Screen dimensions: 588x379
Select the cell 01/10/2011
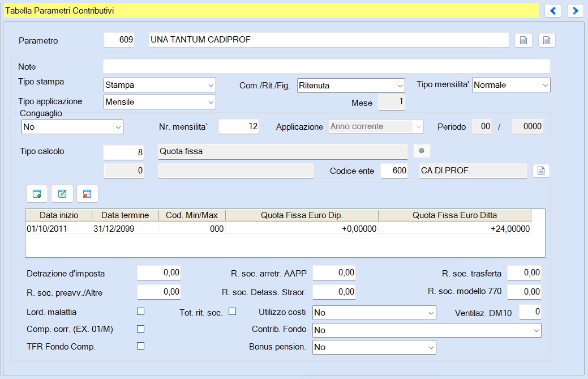click(59, 228)
